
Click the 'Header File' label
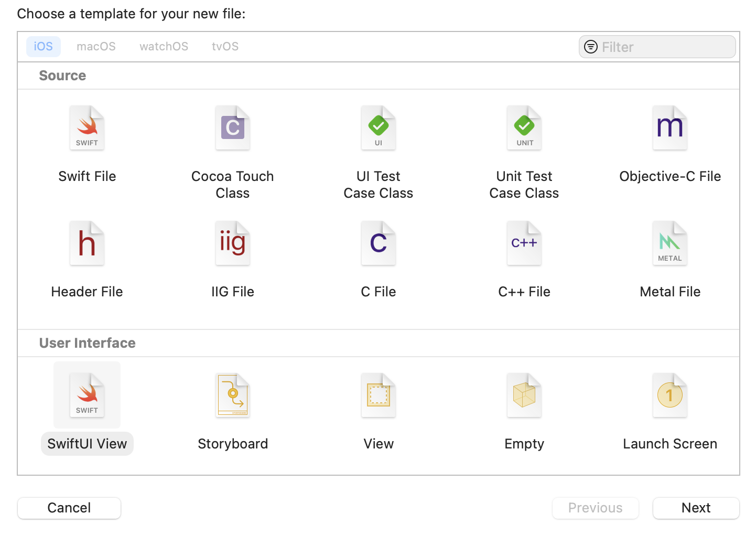click(87, 292)
